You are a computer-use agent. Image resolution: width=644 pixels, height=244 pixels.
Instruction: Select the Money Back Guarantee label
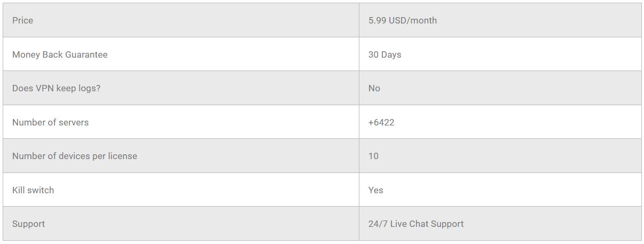tap(60, 54)
